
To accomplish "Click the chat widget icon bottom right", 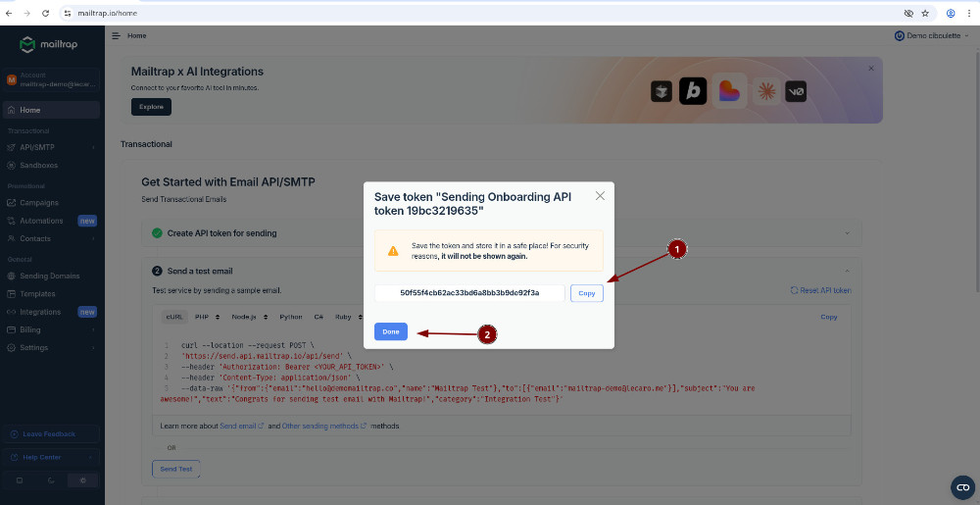I will [x=961, y=487].
